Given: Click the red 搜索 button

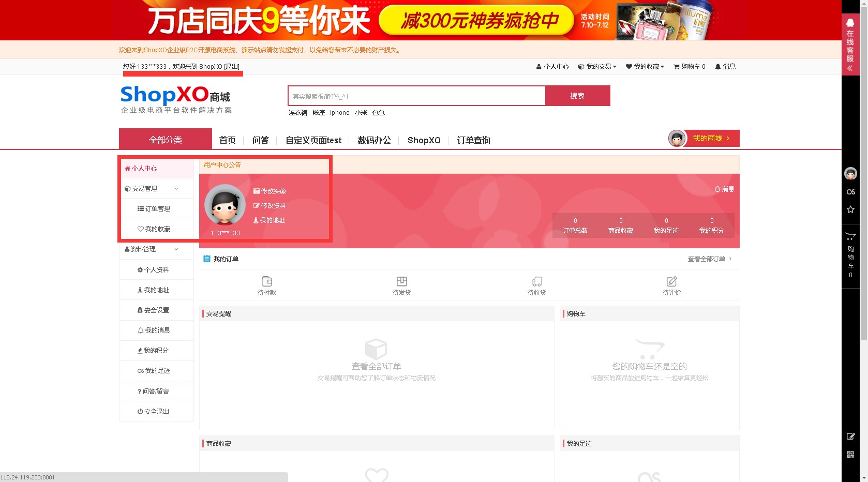Looking at the screenshot, I should [578, 96].
